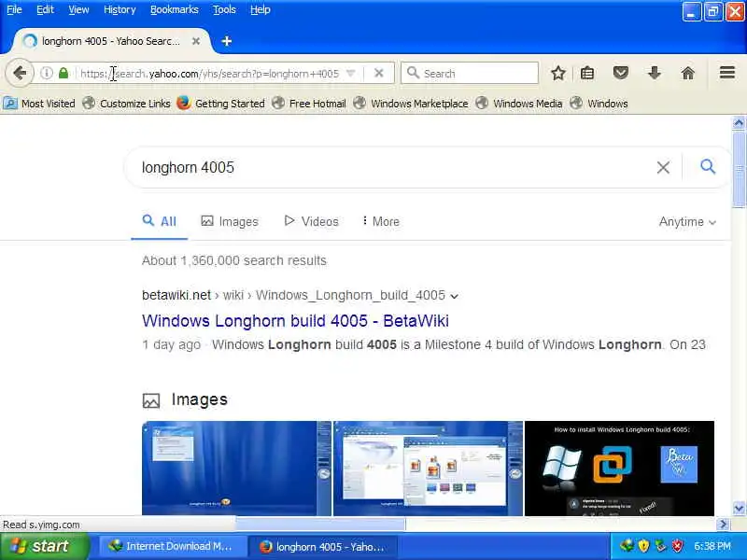Click the browser Back arrow button
The width and height of the screenshot is (747, 560).
[20, 74]
